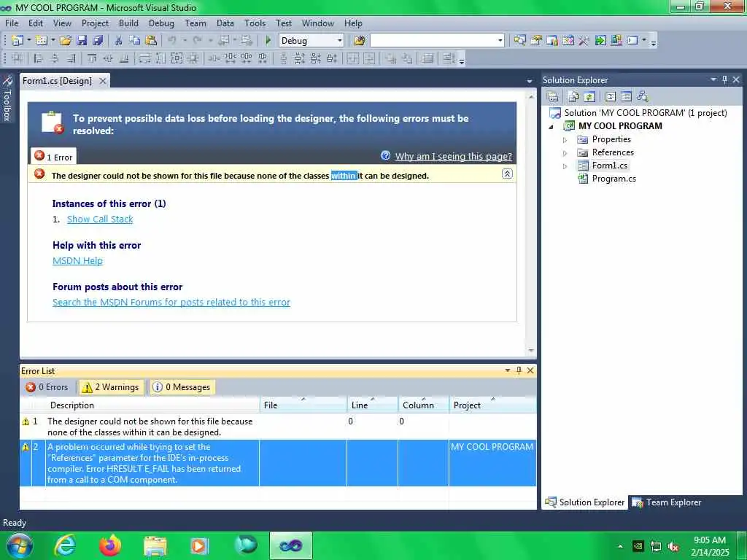Click the help question mark icon
Viewport: 747px width, 560px height.
tap(386, 156)
